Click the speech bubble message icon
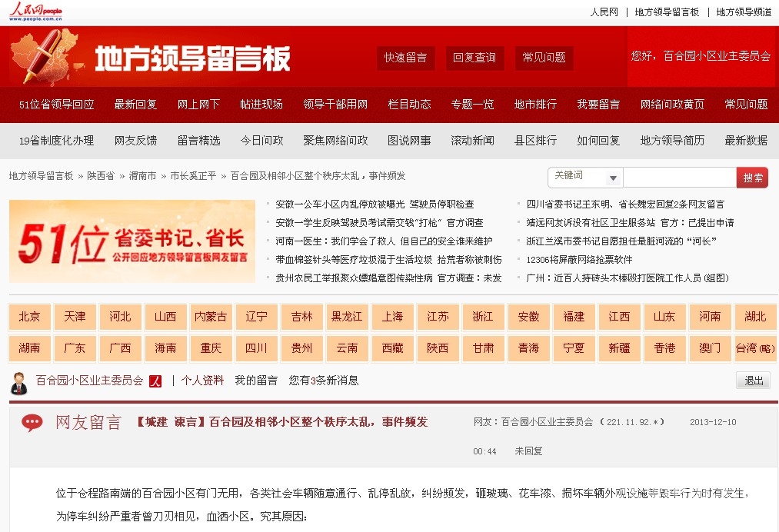This screenshot has height=532, width=779. click(x=32, y=423)
